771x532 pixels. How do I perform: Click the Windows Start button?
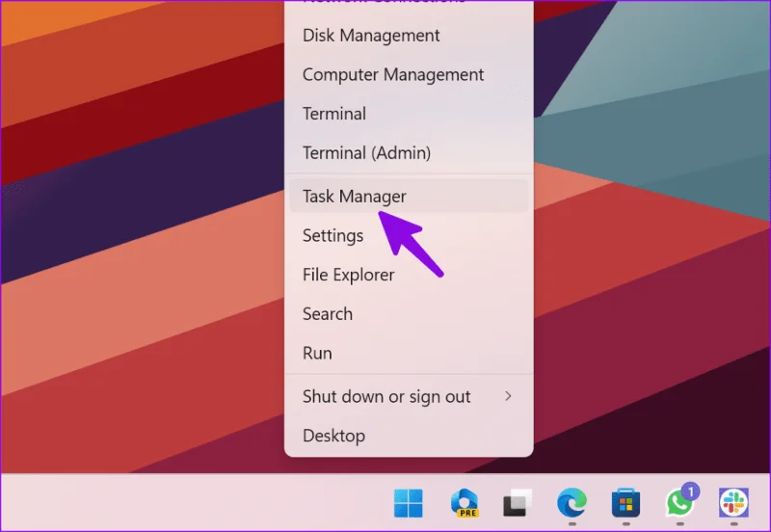click(x=408, y=503)
